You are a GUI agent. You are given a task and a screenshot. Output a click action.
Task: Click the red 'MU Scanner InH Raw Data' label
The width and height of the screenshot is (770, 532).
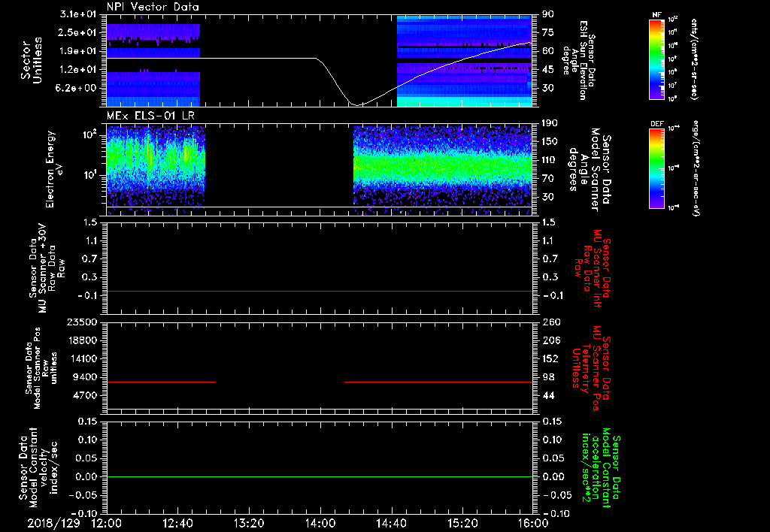pos(592,269)
